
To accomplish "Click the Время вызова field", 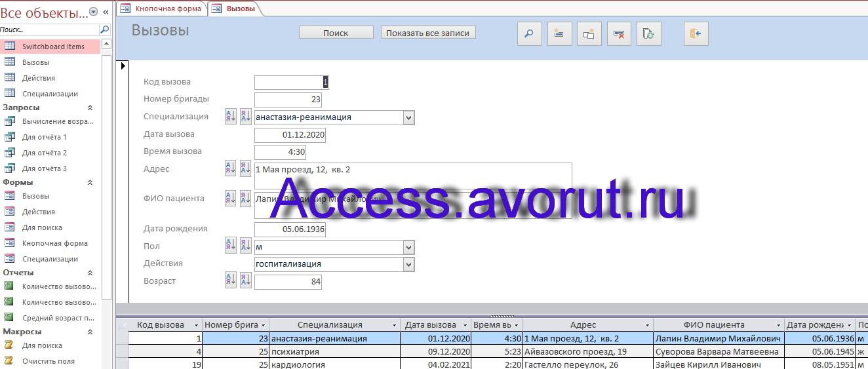I will pyautogui.click(x=280, y=152).
